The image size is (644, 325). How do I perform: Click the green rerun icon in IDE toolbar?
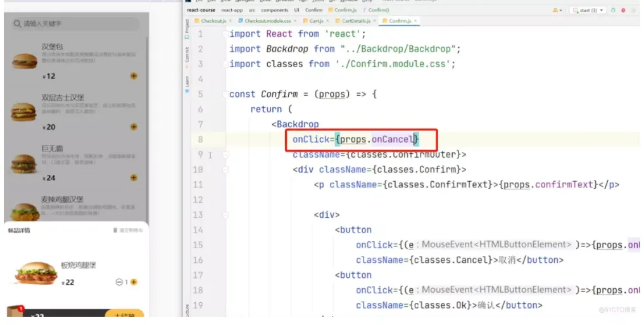click(x=613, y=10)
